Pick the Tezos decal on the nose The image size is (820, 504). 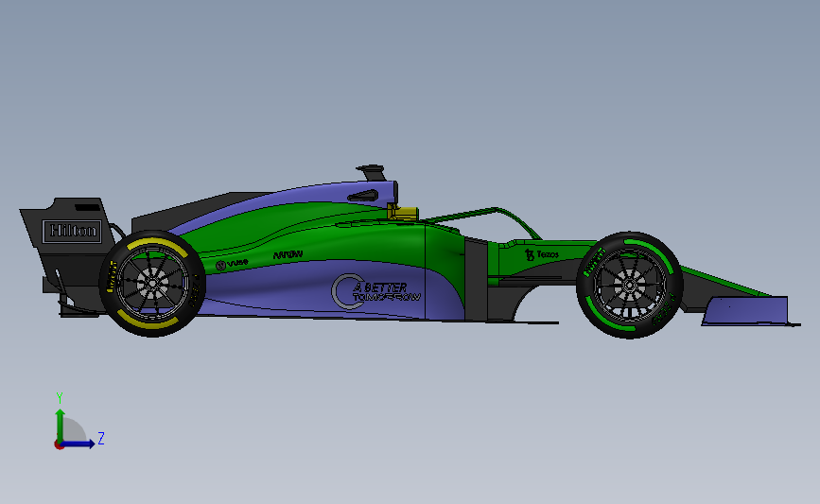pos(541,254)
